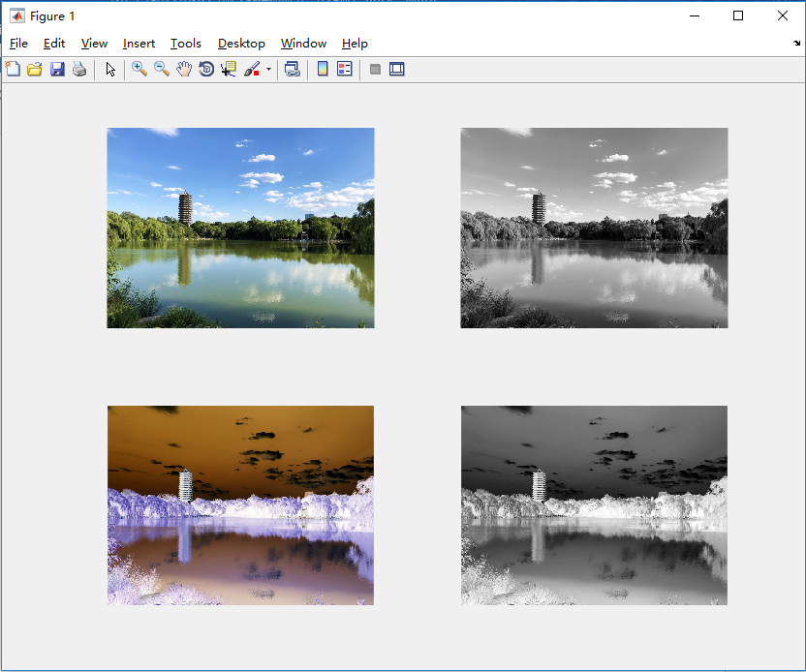Click the Insert Legend toolbar button

345,69
